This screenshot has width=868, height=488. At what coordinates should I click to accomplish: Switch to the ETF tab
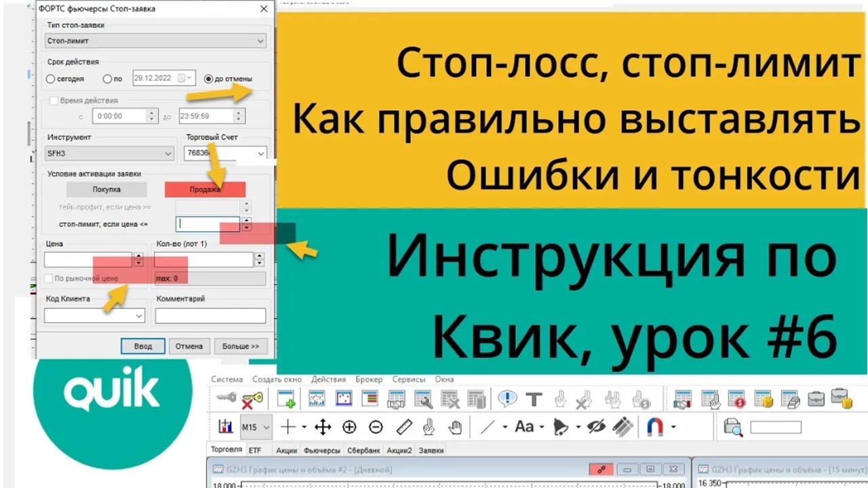[254, 450]
